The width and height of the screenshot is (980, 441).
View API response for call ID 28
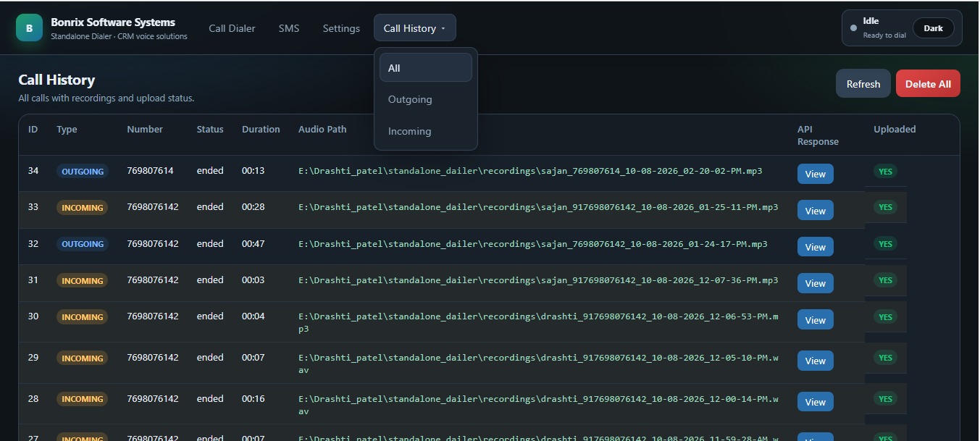816,402
